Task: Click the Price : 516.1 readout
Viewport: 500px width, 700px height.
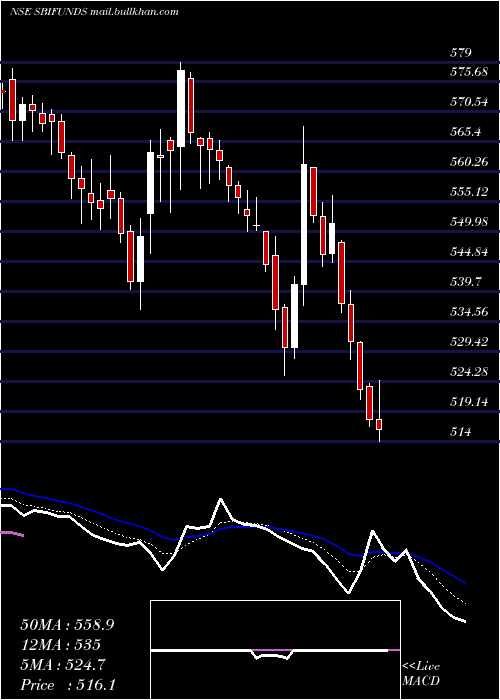Action: 68,685
